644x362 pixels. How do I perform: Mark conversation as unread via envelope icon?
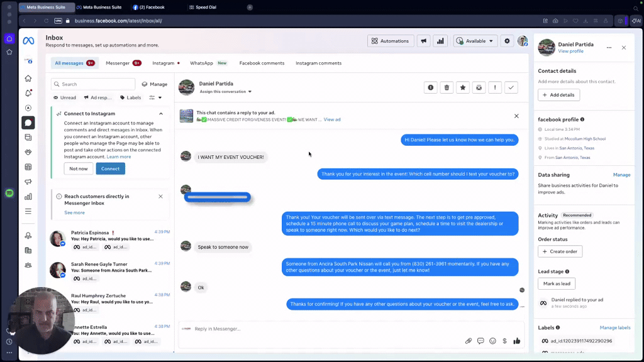479,87
